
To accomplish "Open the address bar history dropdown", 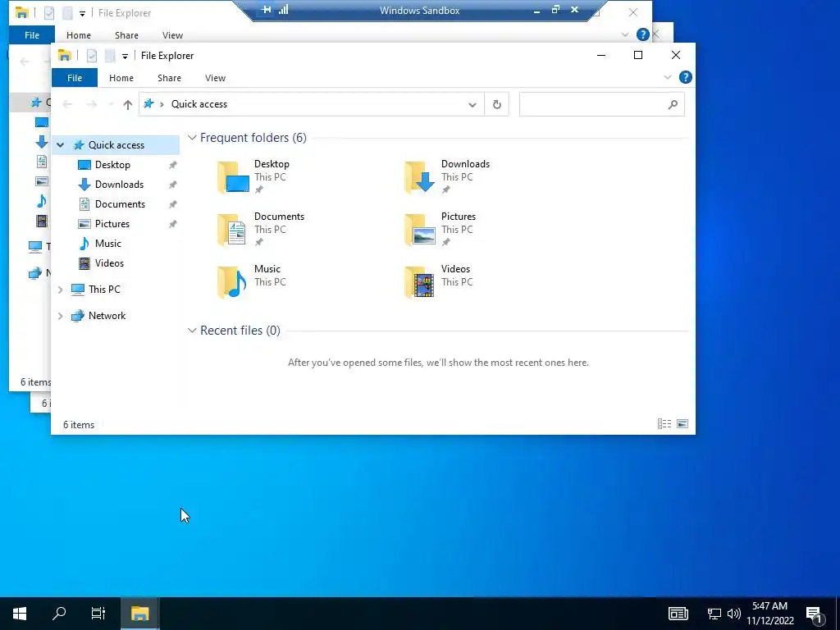I will (x=472, y=104).
